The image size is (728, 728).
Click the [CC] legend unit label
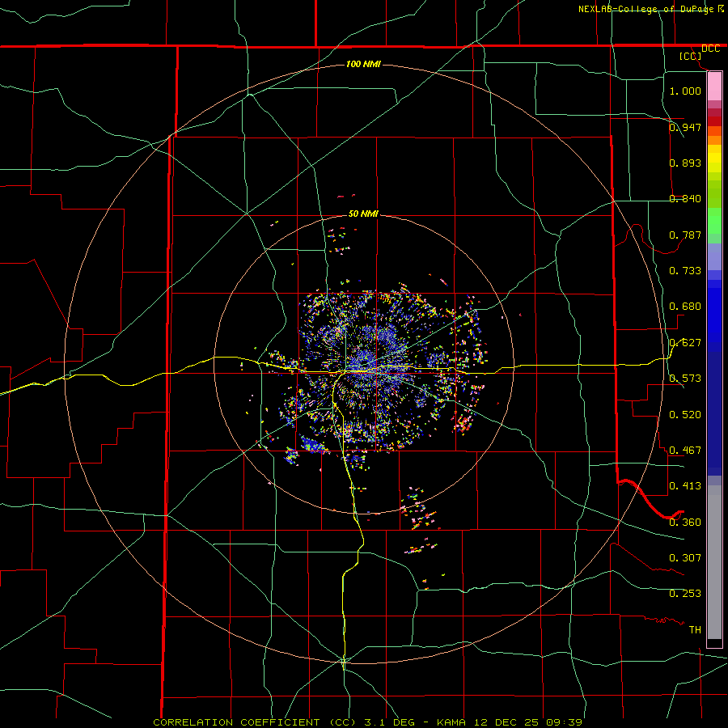point(691,56)
